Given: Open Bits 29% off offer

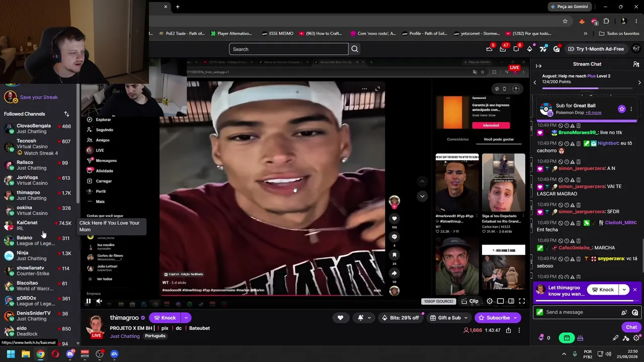Looking at the screenshot, I should [400, 318].
